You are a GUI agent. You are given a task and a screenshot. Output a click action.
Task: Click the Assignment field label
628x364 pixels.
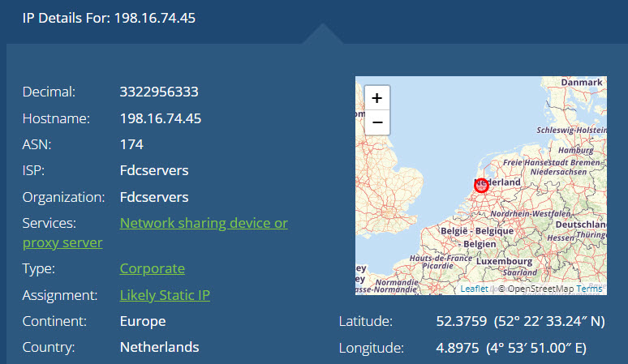(x=60, y=295)
